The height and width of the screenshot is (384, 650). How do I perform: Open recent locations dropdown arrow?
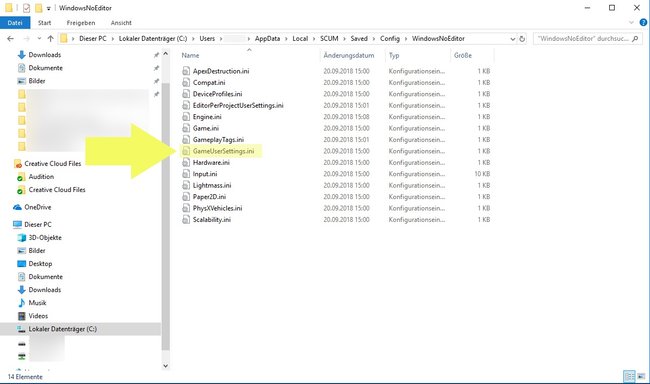tap(39, 39)
